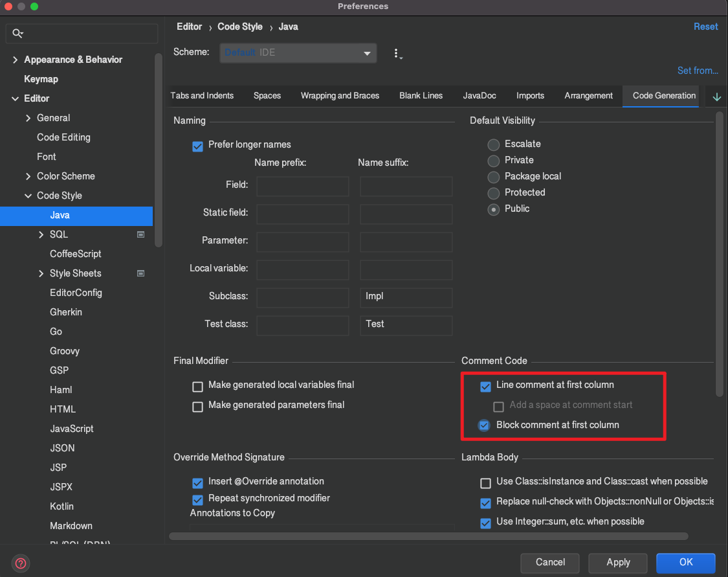Screen dimensions: 728x577
Task: Click the Subclass suffix field containing Impl
Action: [406, 298]
